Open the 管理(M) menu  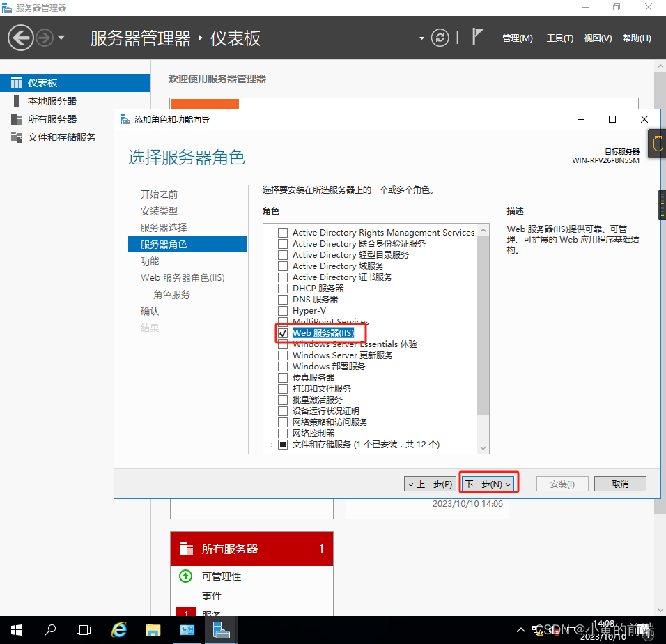(x=518, y=38)
